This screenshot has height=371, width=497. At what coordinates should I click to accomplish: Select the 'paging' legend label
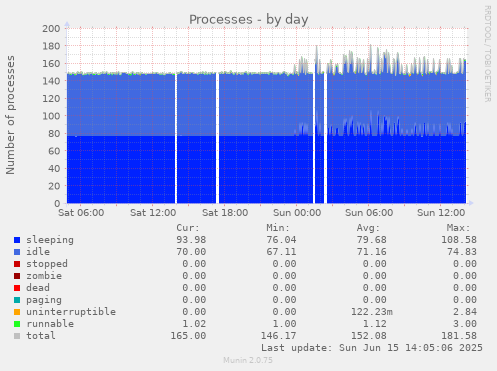(44, 300)
